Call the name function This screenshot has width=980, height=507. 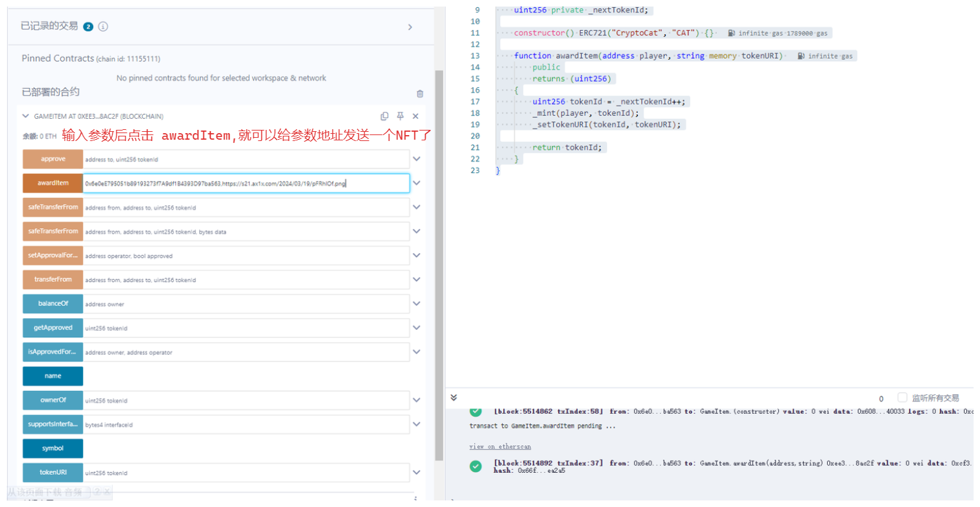53,376
